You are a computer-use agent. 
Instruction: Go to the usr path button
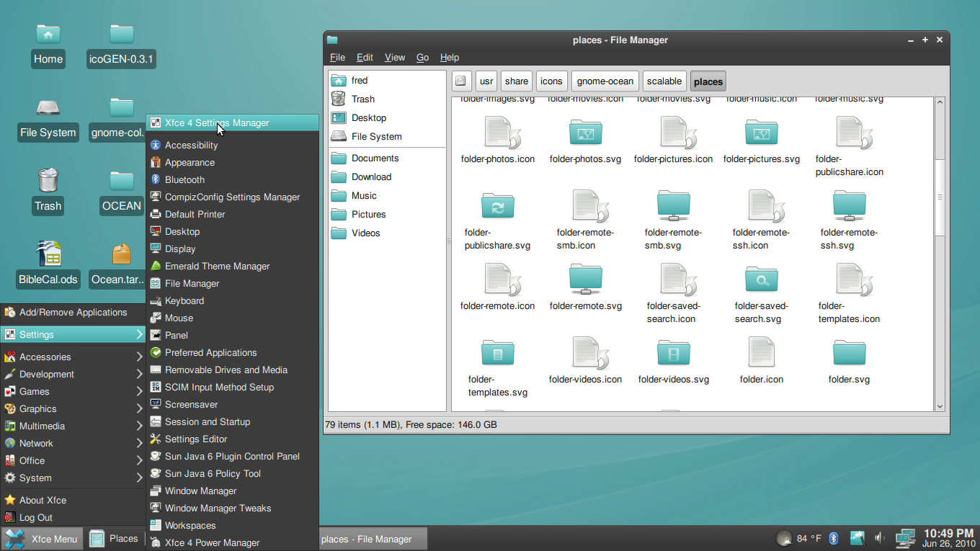click(486, 81)
